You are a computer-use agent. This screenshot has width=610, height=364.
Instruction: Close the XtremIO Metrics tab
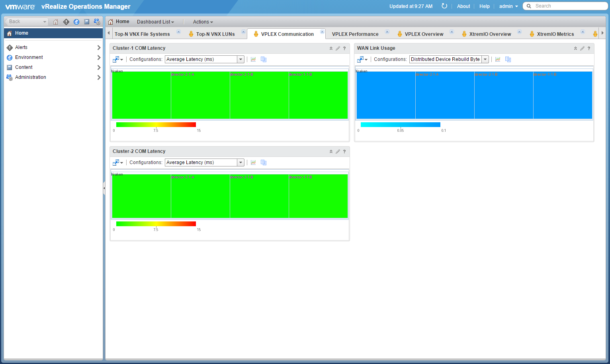coord(583,32)
